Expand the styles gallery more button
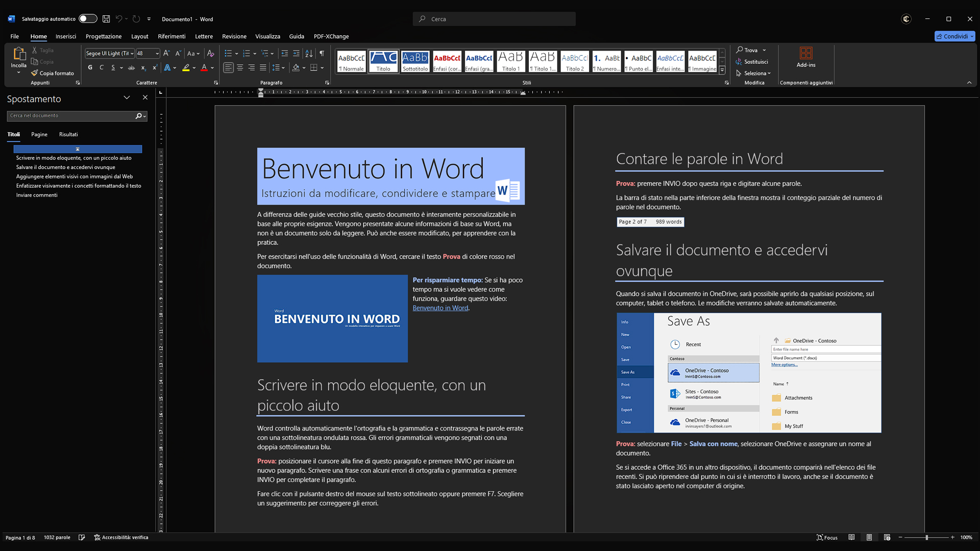 click(x=722, y=70)
